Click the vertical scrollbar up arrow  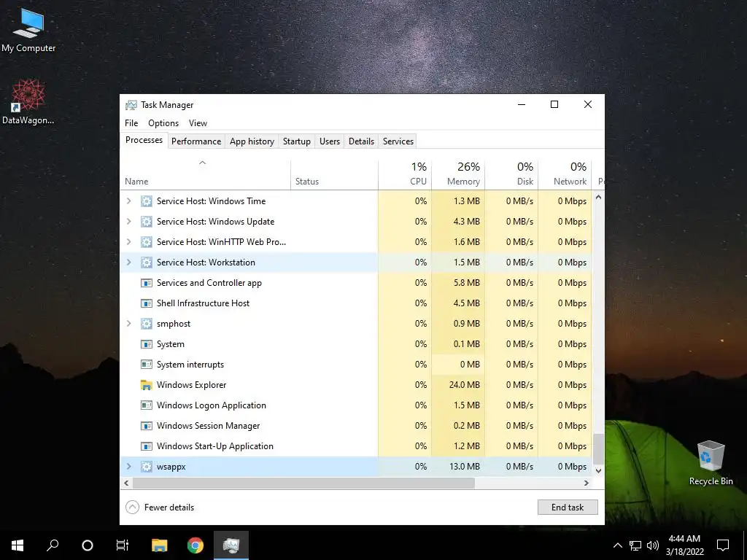click(x=599, y=197)
